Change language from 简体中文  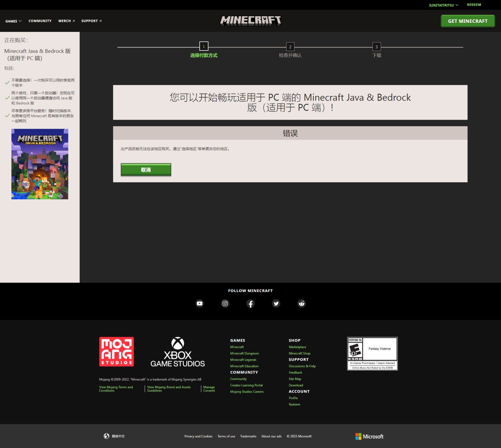[118, 436]
